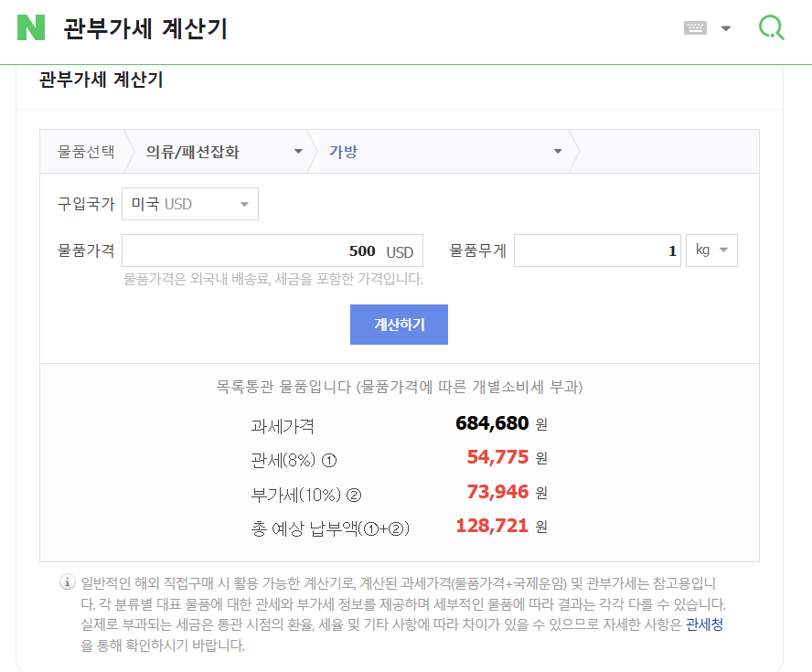
Task: Select the 73,946 부가세 amount
Action: click(497, 492)
